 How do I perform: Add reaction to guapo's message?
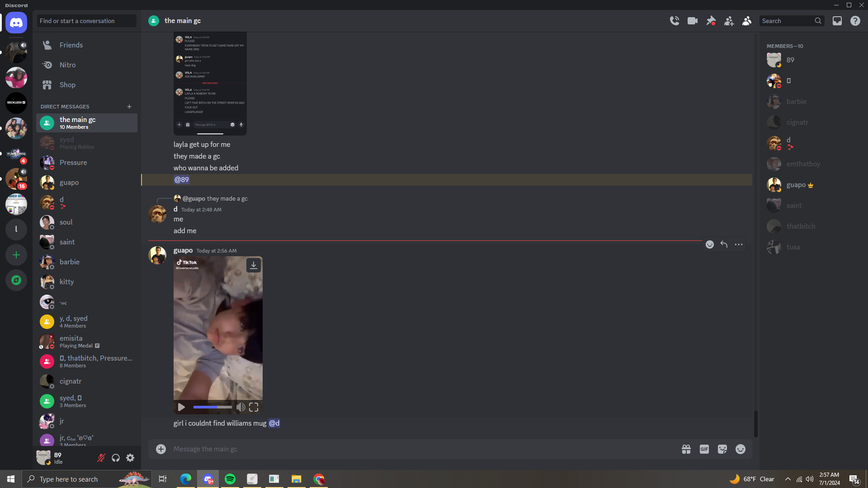click(x=710, y=244)
